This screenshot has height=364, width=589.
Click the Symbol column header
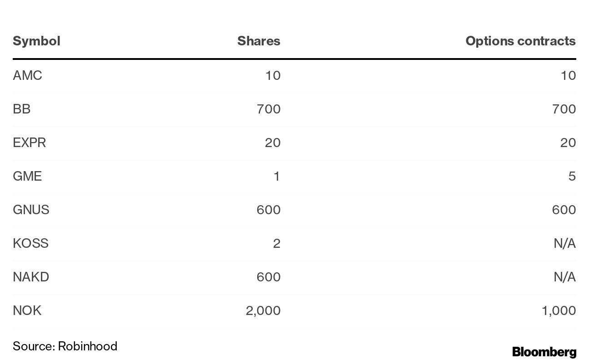pos(36,41)
